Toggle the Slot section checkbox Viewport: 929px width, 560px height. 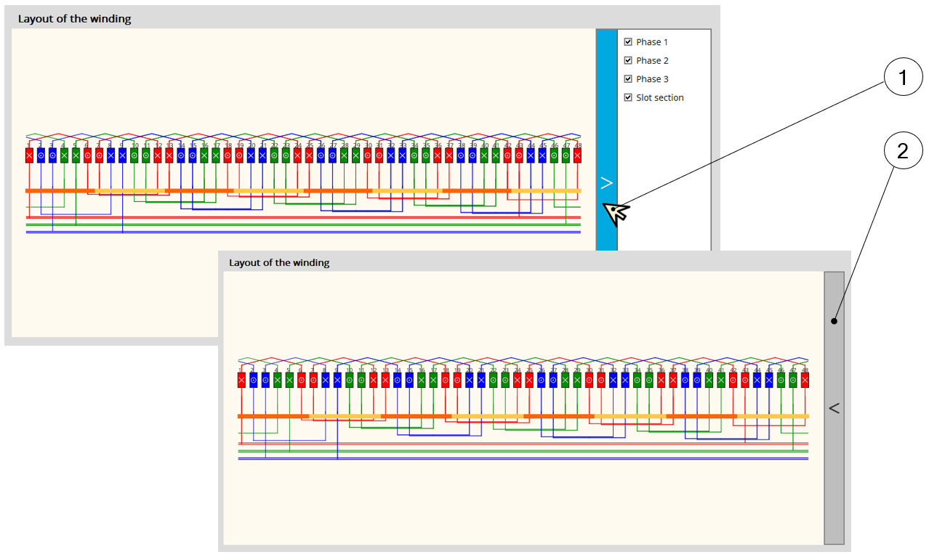coord(628,97)
